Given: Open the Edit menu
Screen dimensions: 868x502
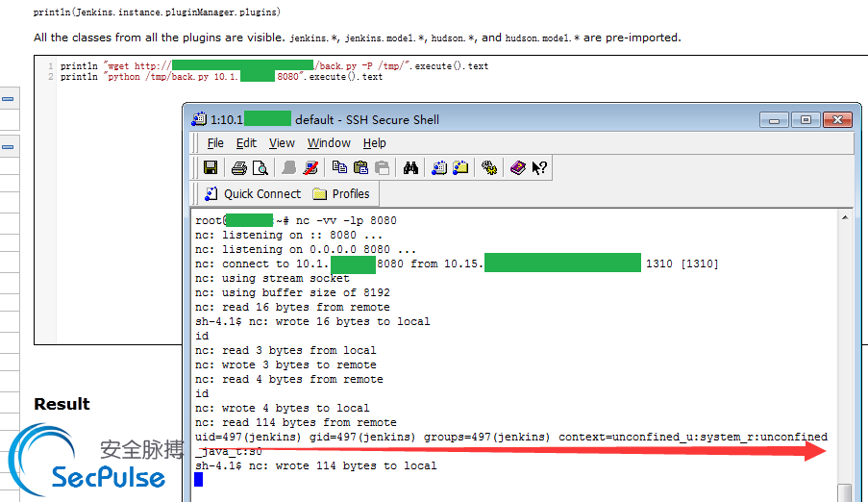Looking at the screenshot, I should pyautogui.click(x=246, y=143).
